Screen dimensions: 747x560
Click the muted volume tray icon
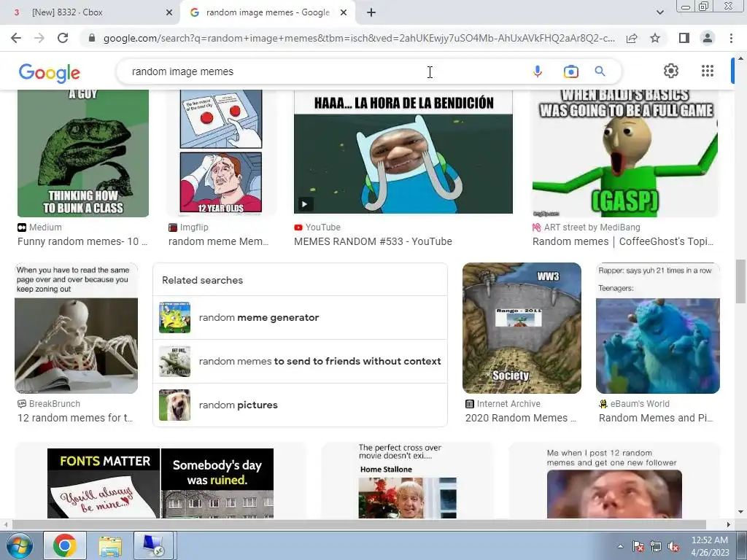pos(673,546)
